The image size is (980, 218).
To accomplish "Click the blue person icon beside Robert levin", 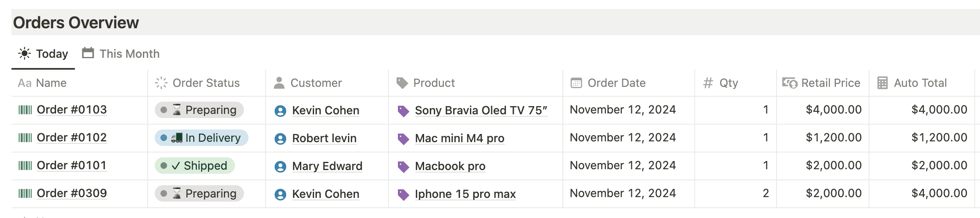I will (x=280, y=139).
